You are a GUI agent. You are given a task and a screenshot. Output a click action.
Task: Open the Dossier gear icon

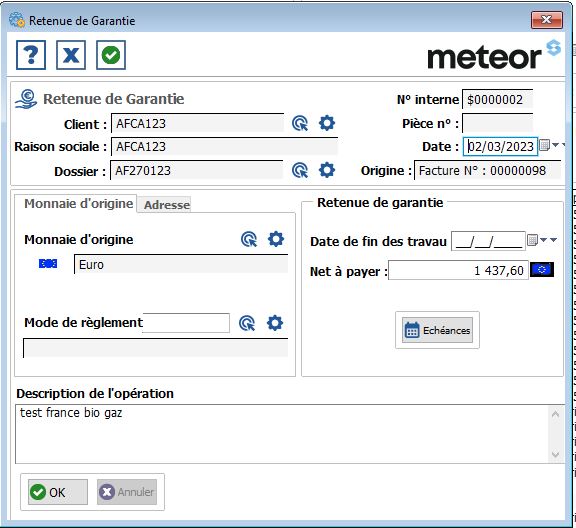327,170
